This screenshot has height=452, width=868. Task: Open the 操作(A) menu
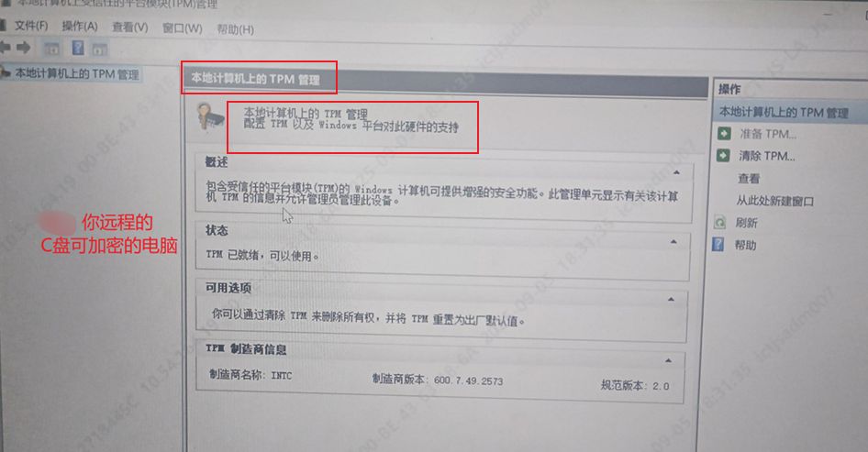pos(80,27)
